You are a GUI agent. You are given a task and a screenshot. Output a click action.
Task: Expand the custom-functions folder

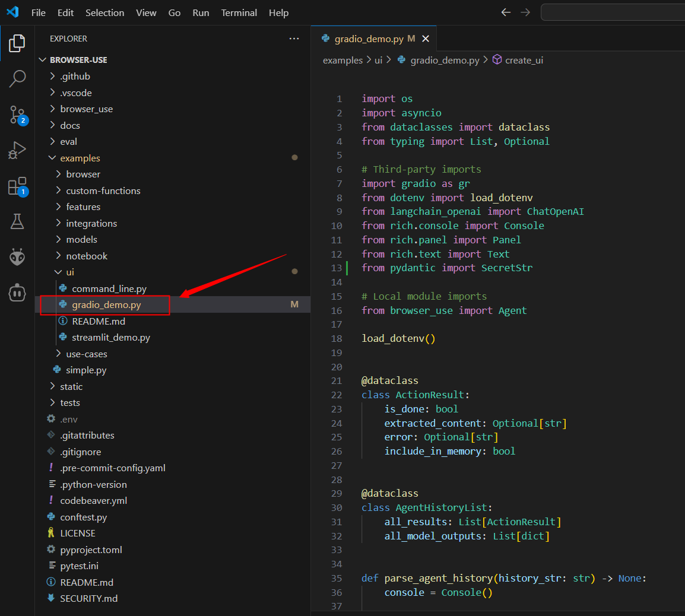(x=173, y=190)
